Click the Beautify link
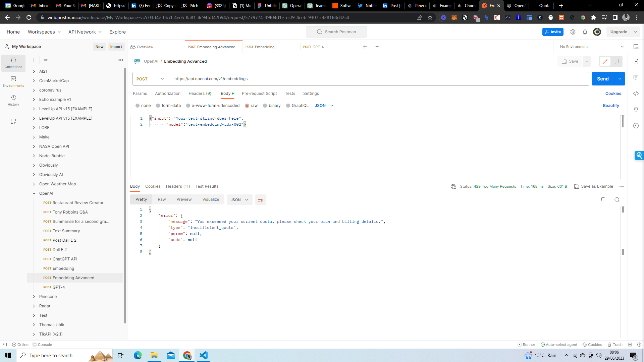The width and height of the screenshot is (644, 362). point(611,106)
